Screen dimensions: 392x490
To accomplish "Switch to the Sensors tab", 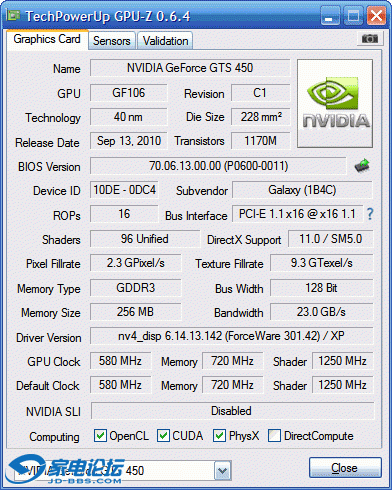I will [x=112, y=41].
